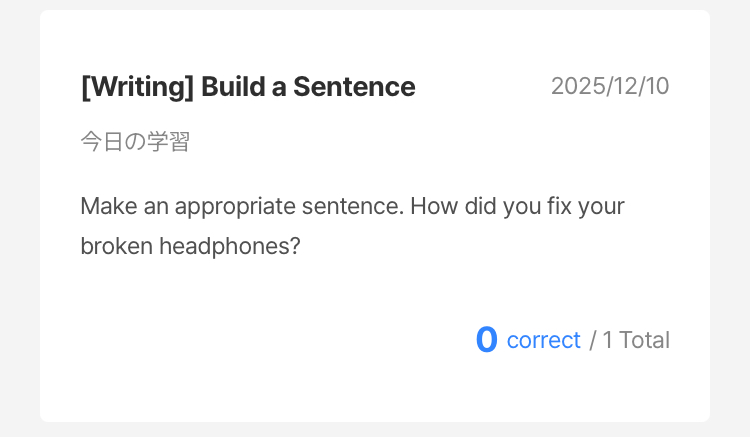Select the 今日の学習 subtitle label

135,142
